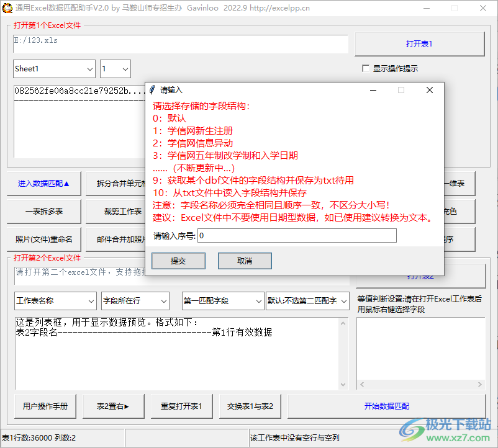498x448 pixels.
Task: Click the 打开表1 button
Action: [x=420, y=44]
